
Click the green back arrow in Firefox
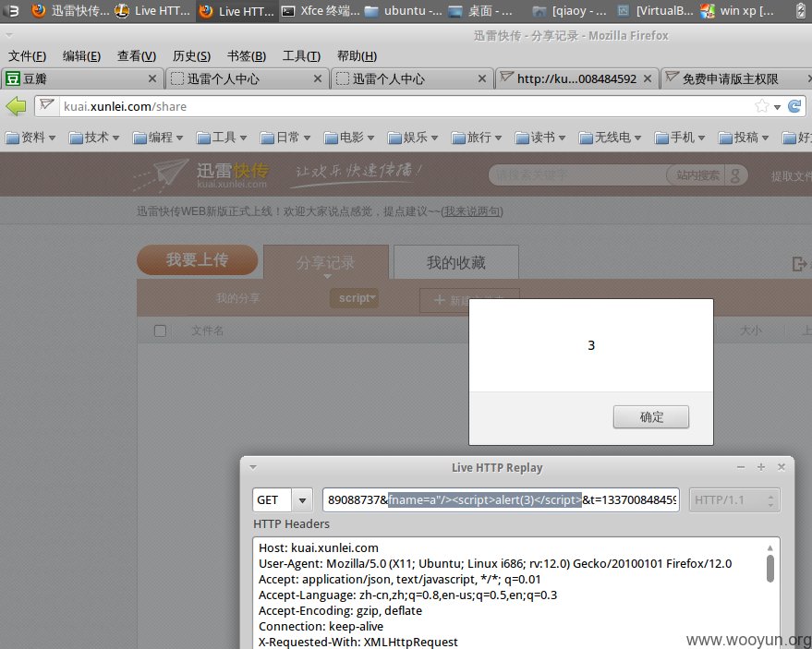point(16,106)
